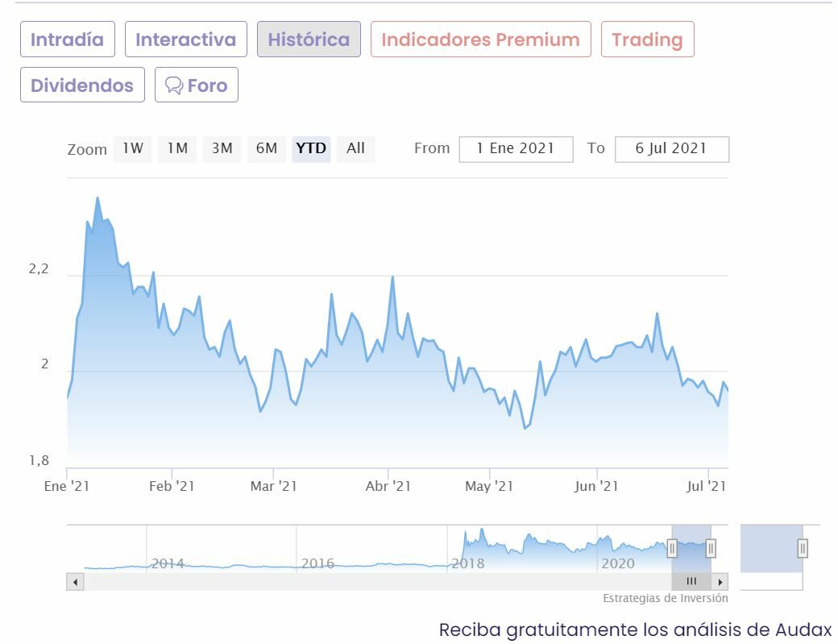Open the To date field
838x644 pixels.
671,149
